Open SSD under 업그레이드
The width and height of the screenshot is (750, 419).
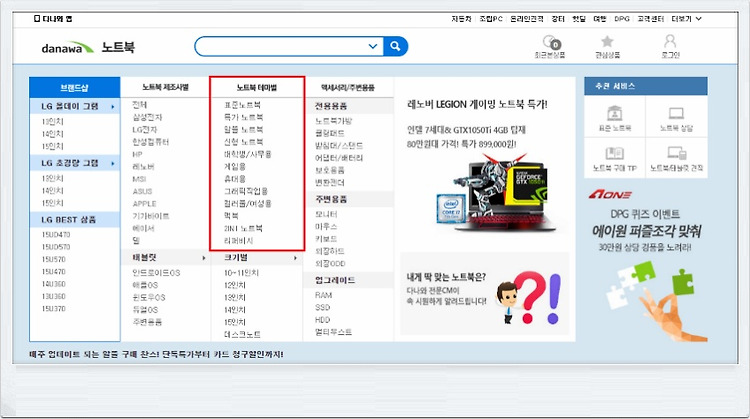322,308
